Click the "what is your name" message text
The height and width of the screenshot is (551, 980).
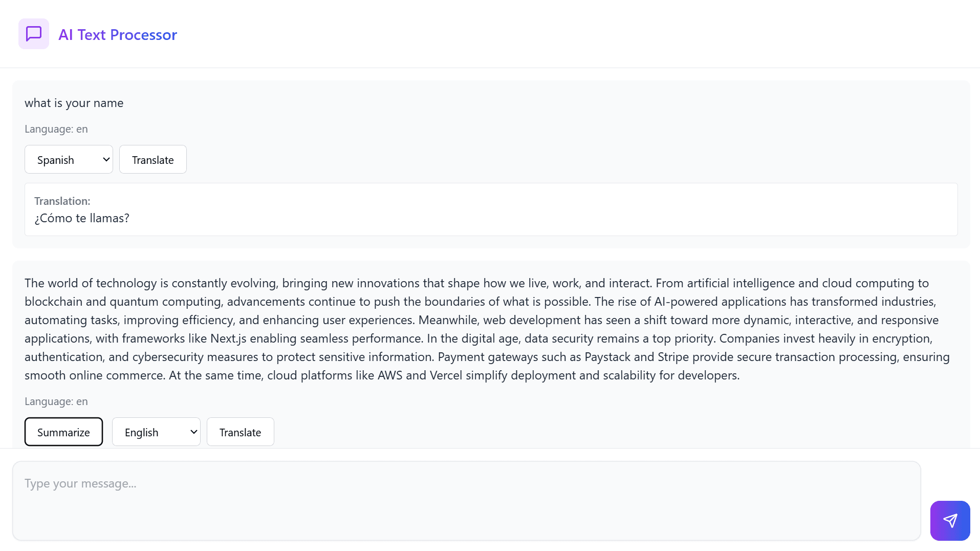pyautogui.click(x=74, y=103)
